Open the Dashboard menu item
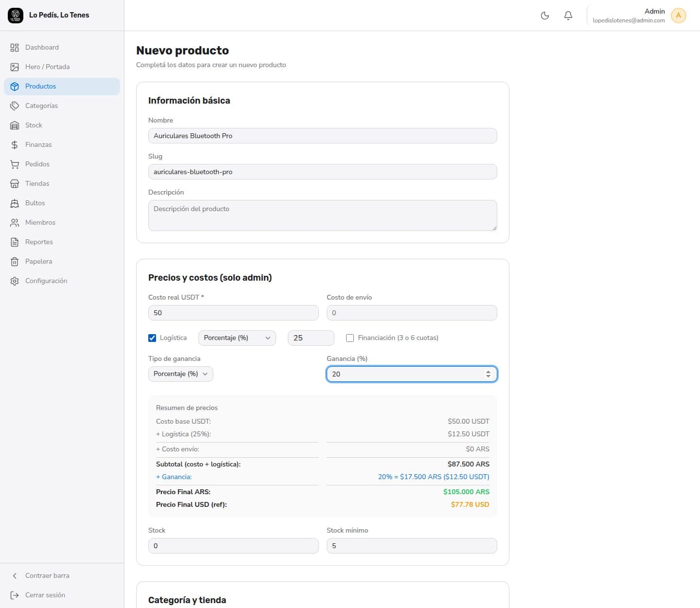This screenshot has height=608, width=700. click(x=62, y=48)
